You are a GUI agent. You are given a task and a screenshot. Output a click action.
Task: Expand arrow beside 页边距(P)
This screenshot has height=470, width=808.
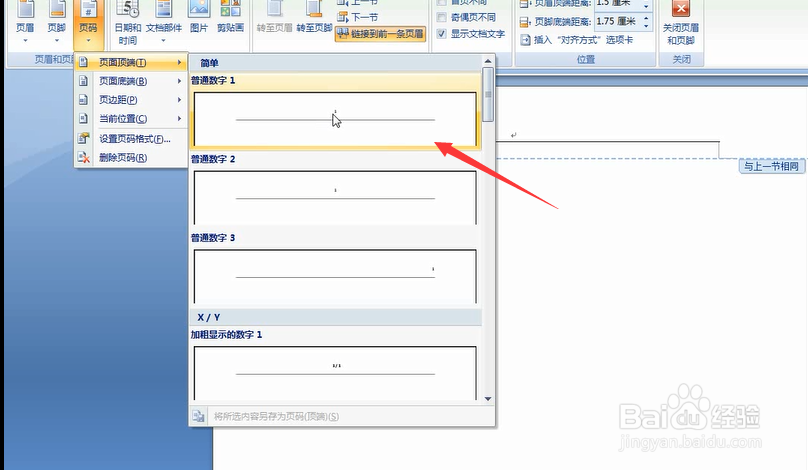pos(179,99)
